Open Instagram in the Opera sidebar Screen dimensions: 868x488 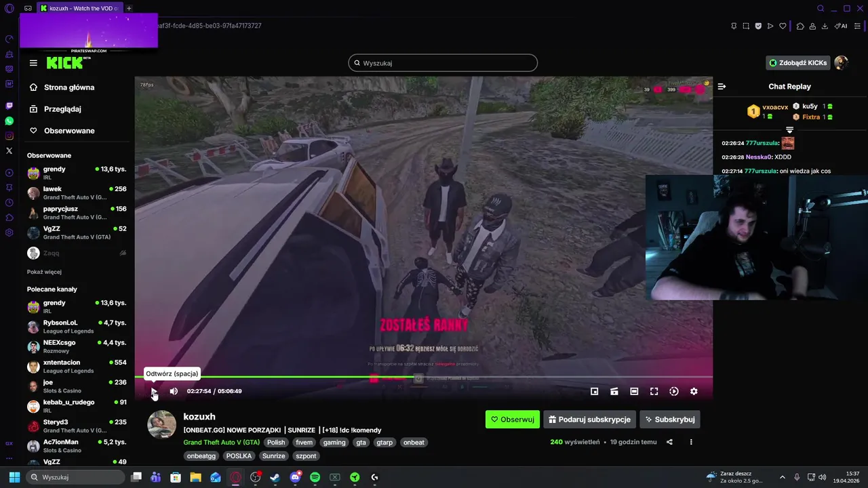coord(9,136)
